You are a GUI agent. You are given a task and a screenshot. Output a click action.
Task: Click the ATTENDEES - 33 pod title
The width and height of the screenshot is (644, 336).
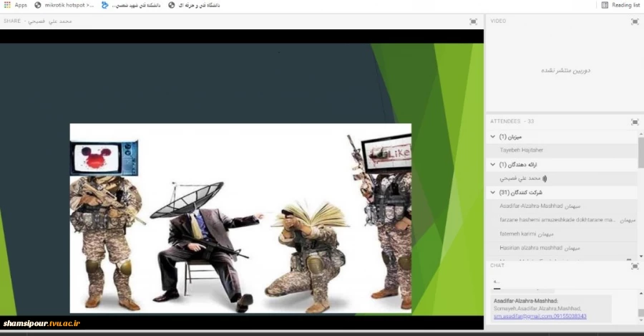pyautogui.click(x=512, y=121)
